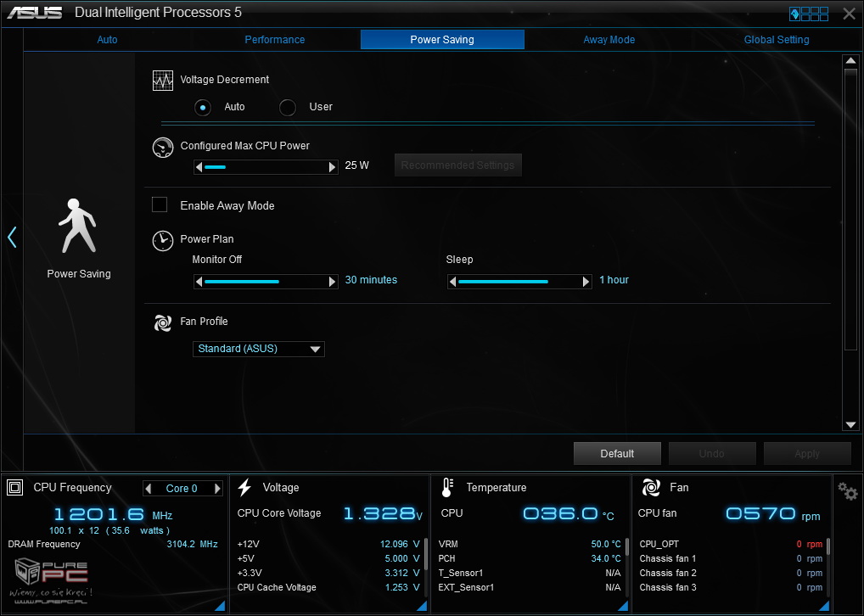
Task: Increase Configured Max CPU Power with right arrow
Action: tap(332, 167)
